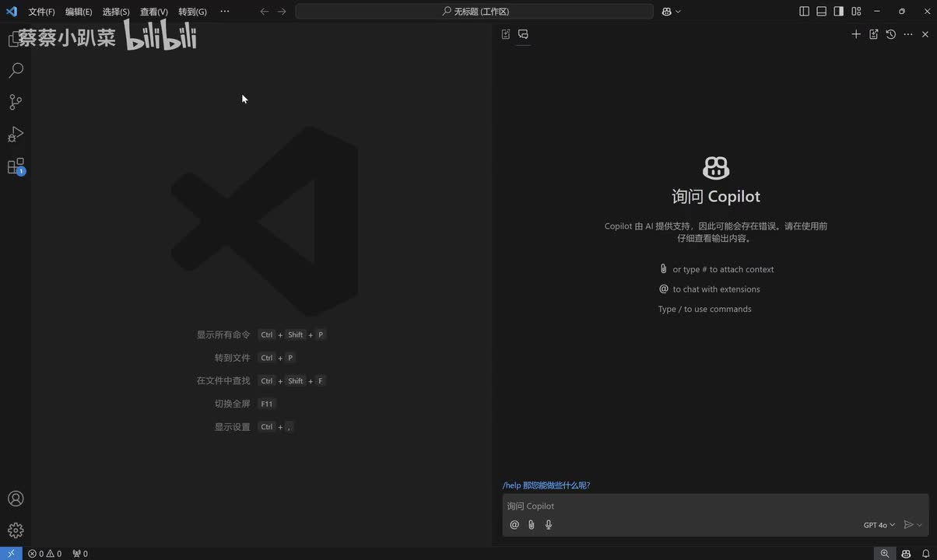Expand the menu bar overflow ellipsis
This screenshot has height=560, width=937.
[225, 12]
